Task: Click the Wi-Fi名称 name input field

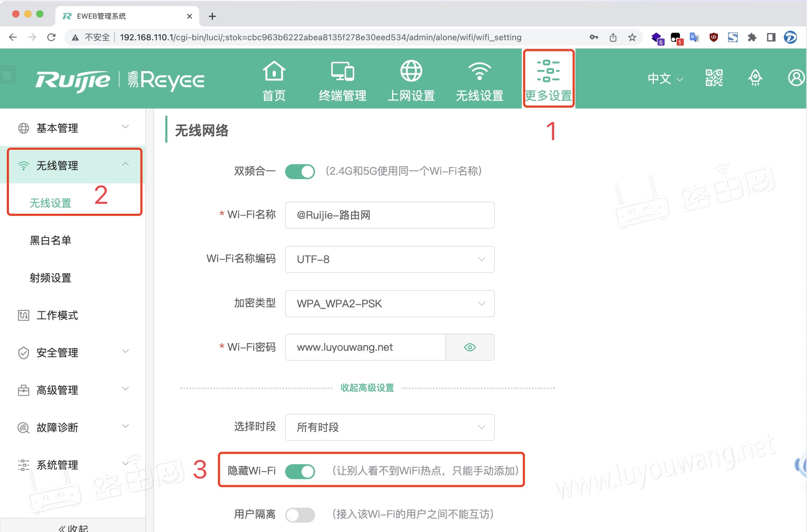Action: tap(389, 215)
